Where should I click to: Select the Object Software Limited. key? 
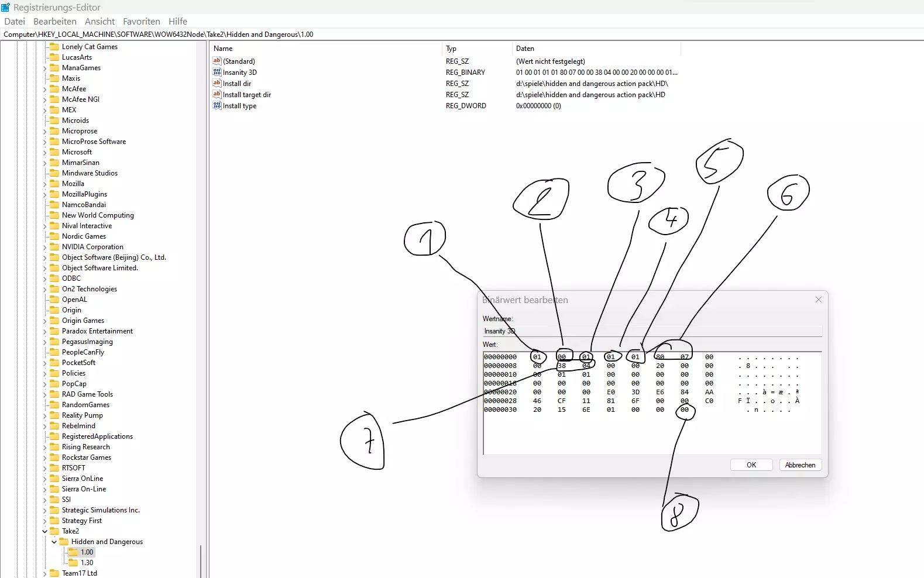click(100, 268)
